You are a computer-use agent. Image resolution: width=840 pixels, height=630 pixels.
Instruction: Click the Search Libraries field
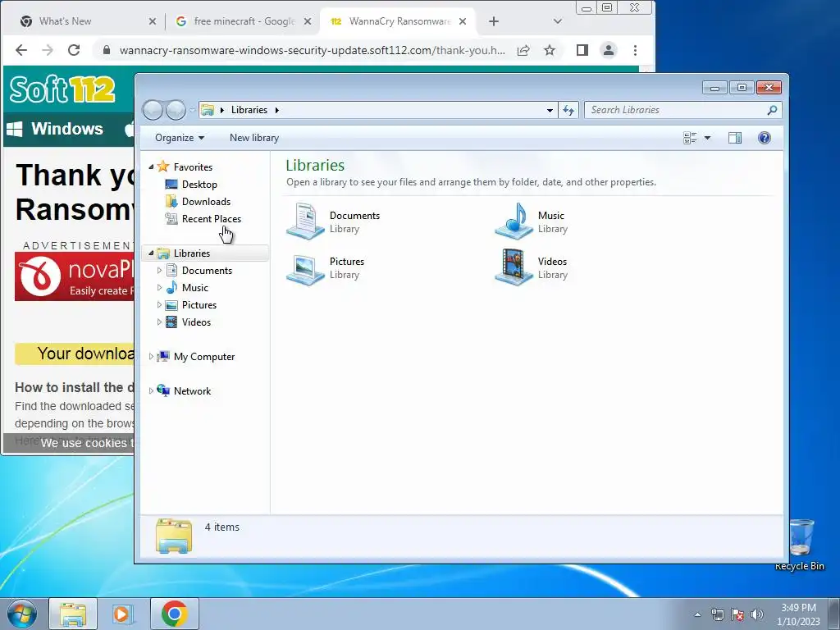682,110
